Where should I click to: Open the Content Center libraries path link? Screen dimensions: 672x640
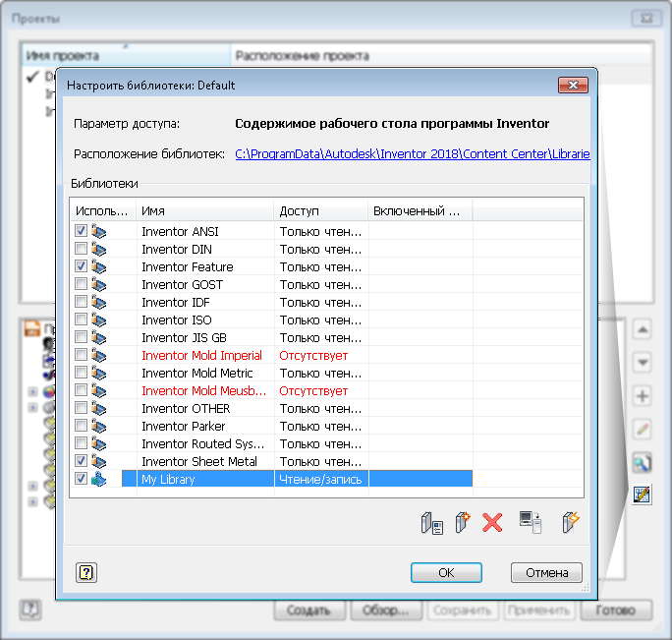coord(413,153)
